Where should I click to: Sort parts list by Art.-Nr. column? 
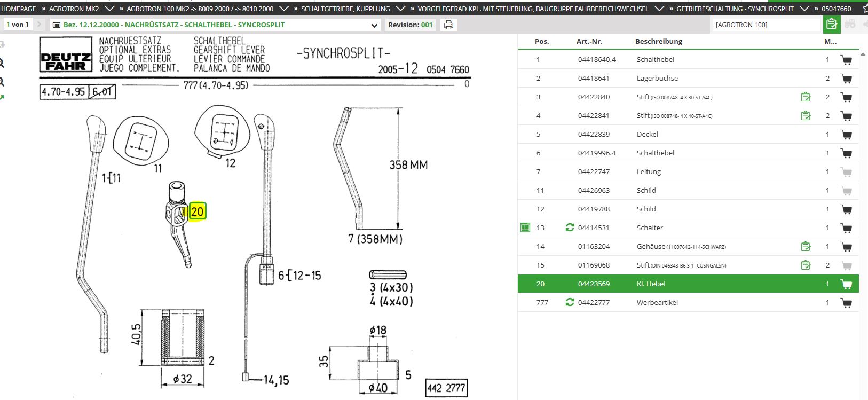coord(589,41)
